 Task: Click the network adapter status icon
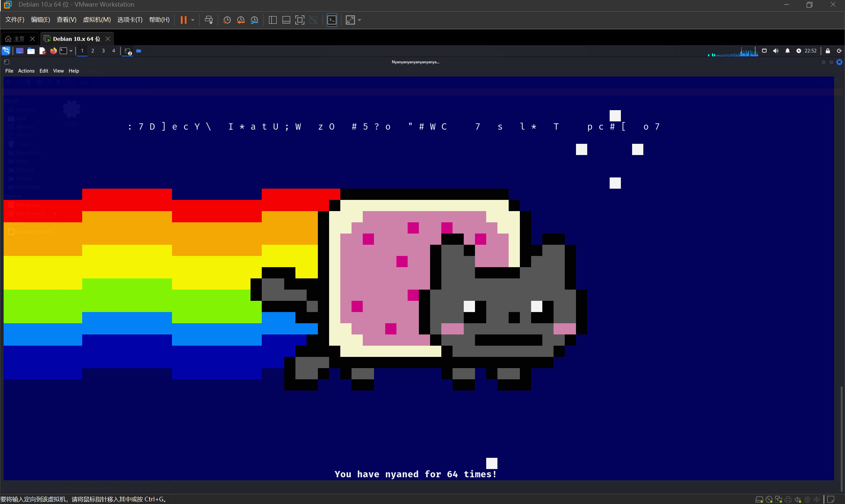pos(778,499)
